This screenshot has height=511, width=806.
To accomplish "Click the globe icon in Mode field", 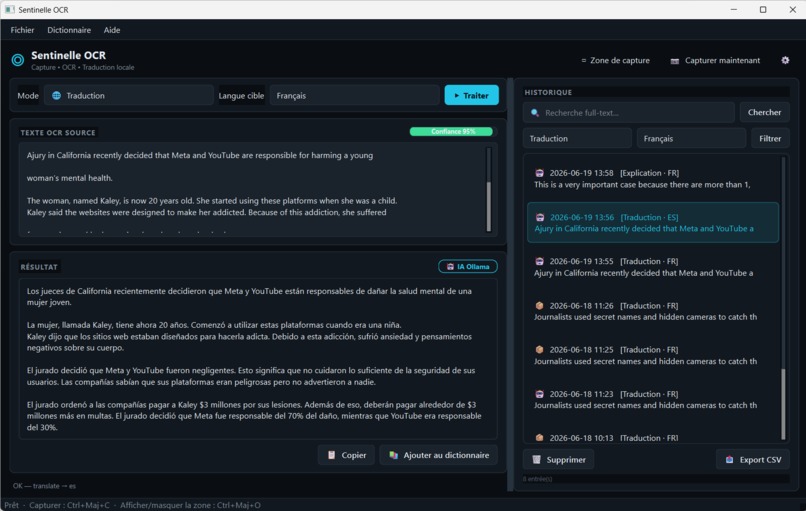I will (x=56, y=96).
